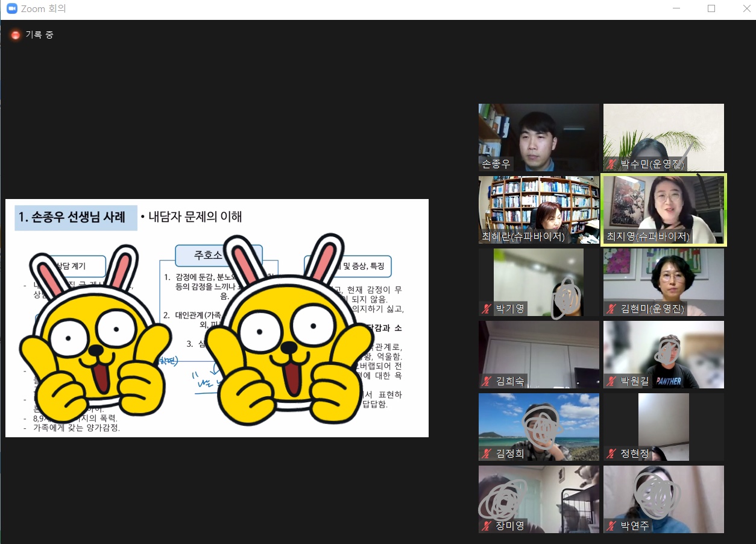Click the slide heading '1. 손종우 선생님 사례'

coord(76,217)
